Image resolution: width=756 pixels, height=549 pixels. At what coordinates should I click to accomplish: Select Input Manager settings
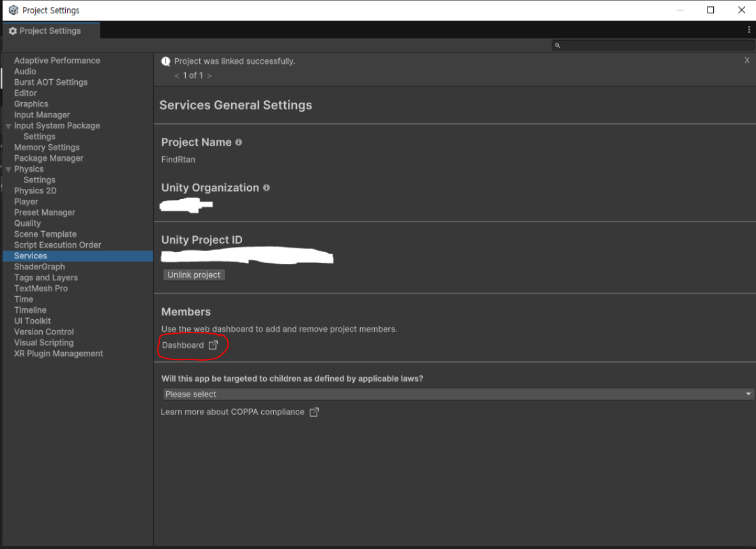pyautogui.click(x=42, y=115)
